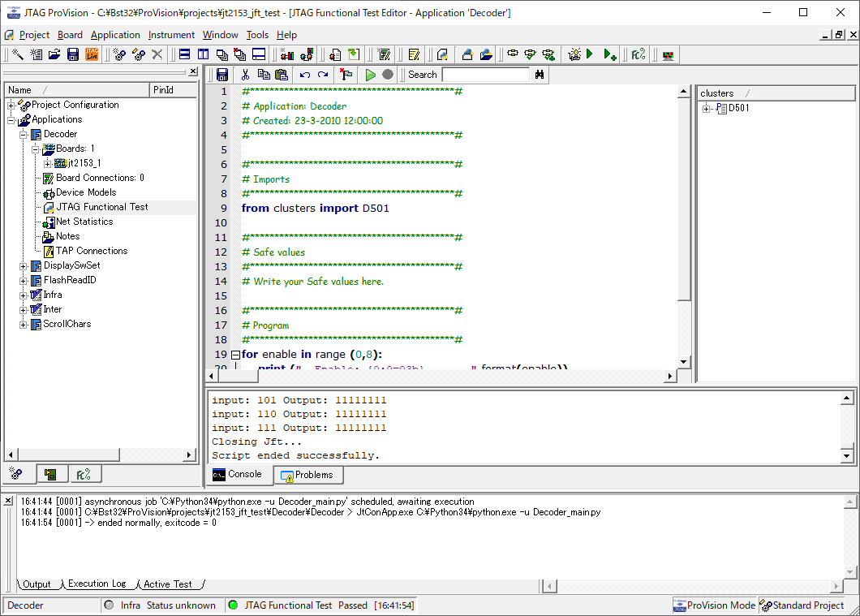Collapse the Decoder application node
860x616 pixels.
(23, 135)
